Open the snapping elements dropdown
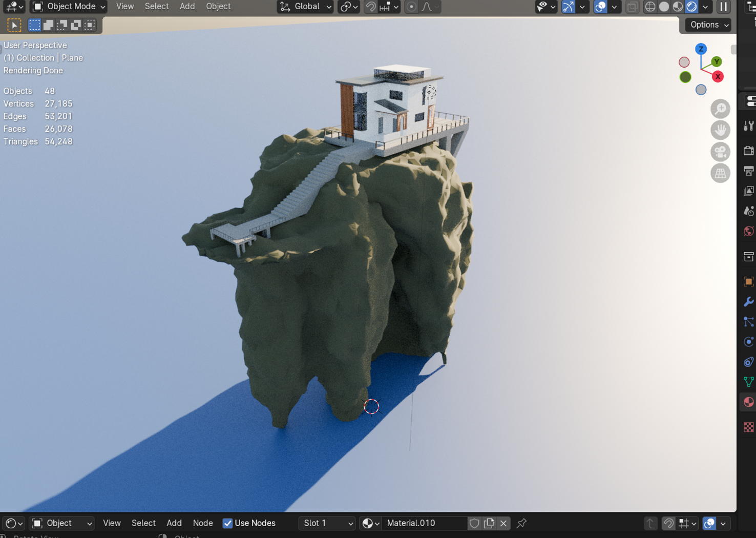This screenshot has width=756, height=538. (x=389, y=7)
